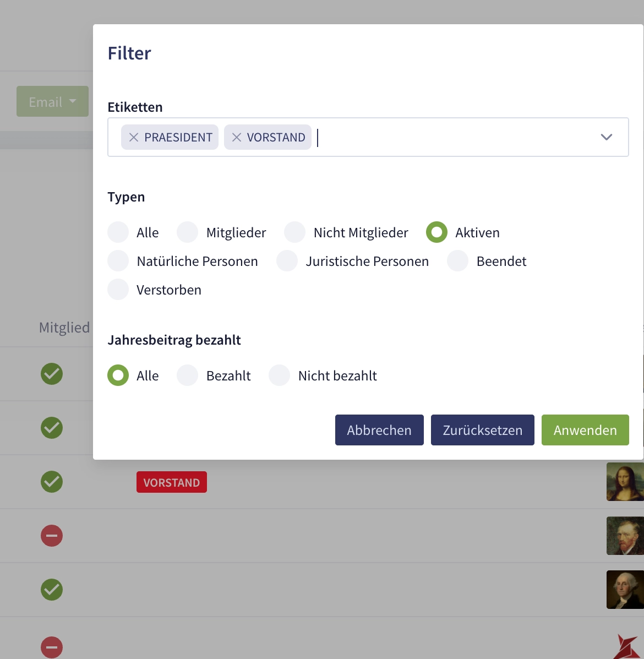Select the Mitglieder radio button

click(x=188, y=232)
